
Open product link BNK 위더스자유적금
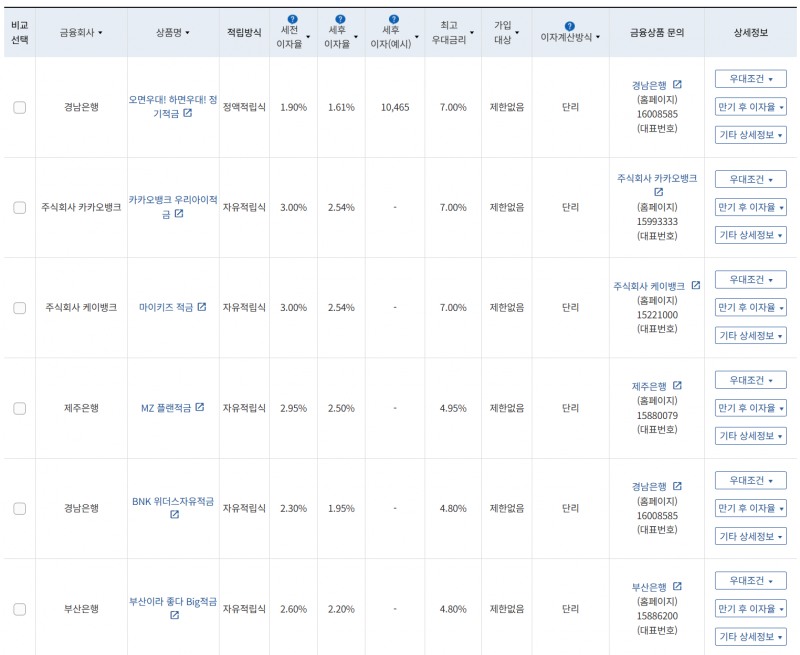172,501
